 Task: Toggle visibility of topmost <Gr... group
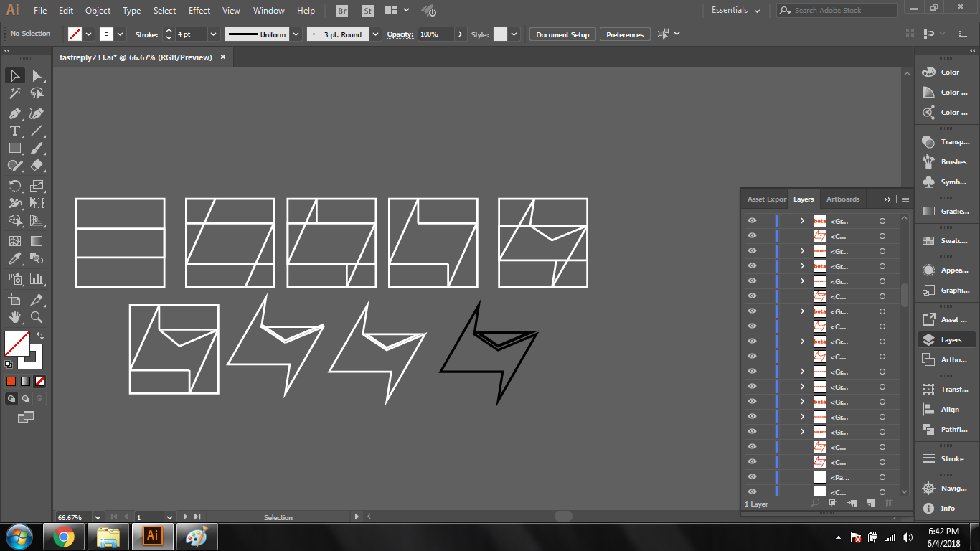click(752, 221)
